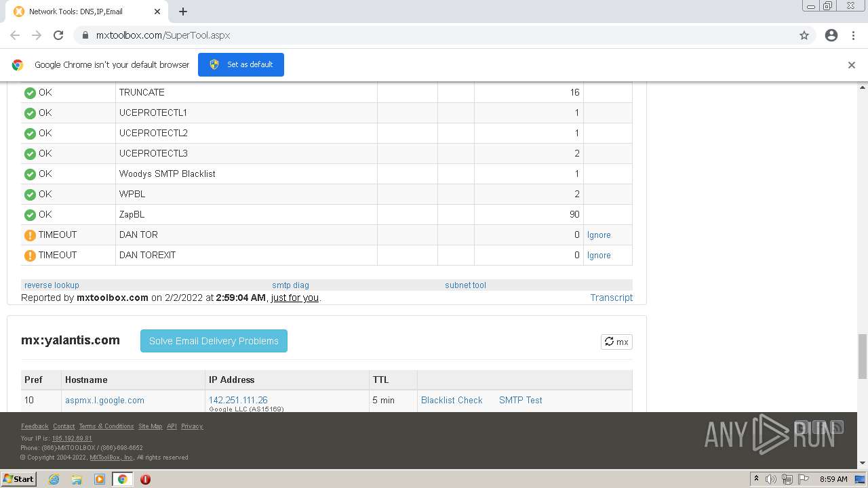
Task: Click the volume speaker tray icon
Action: click(771, 479)
